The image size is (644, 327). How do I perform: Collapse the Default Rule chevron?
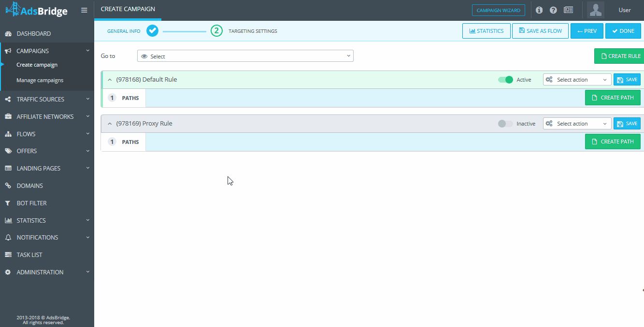click(x=109, y=80)
